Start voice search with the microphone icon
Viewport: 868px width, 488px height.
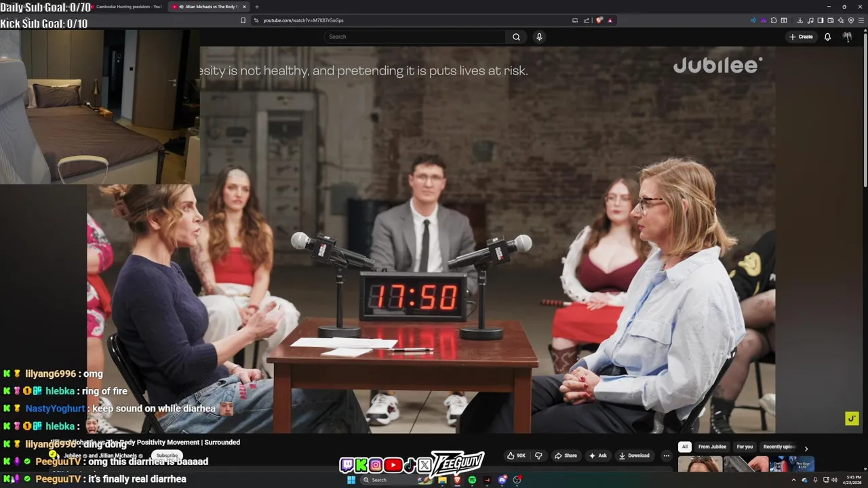pyautogui.click(x=539, y=37)
